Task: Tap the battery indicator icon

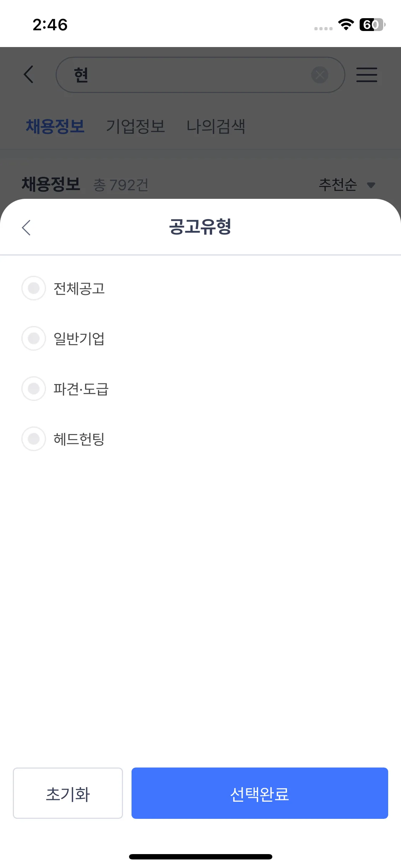Action: [x=372, y=25]
